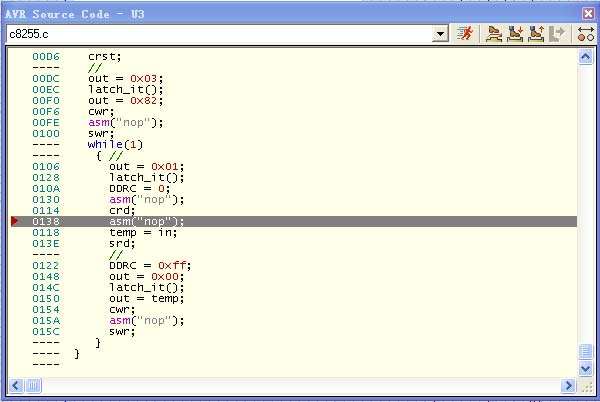Viewport: 600px width, 402px height.
Task: Click the horizontal scrollbar thumb
Action: [x=34, y=385]
